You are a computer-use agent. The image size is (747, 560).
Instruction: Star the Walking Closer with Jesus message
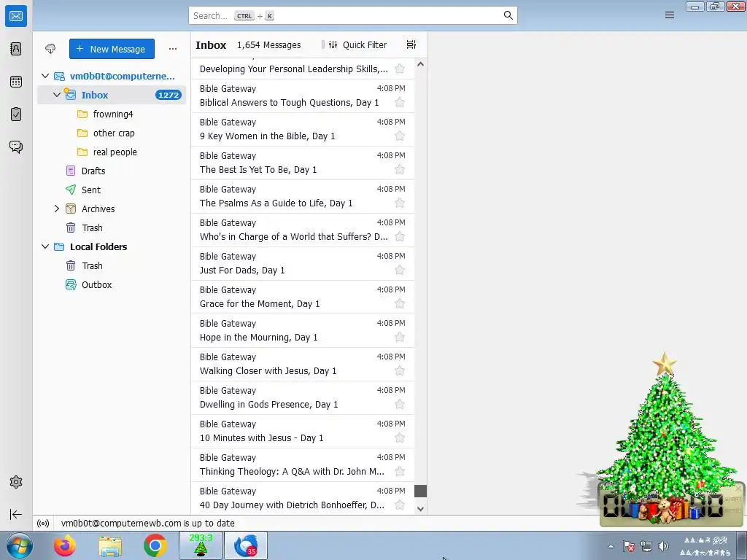click(x=400, y=371)
